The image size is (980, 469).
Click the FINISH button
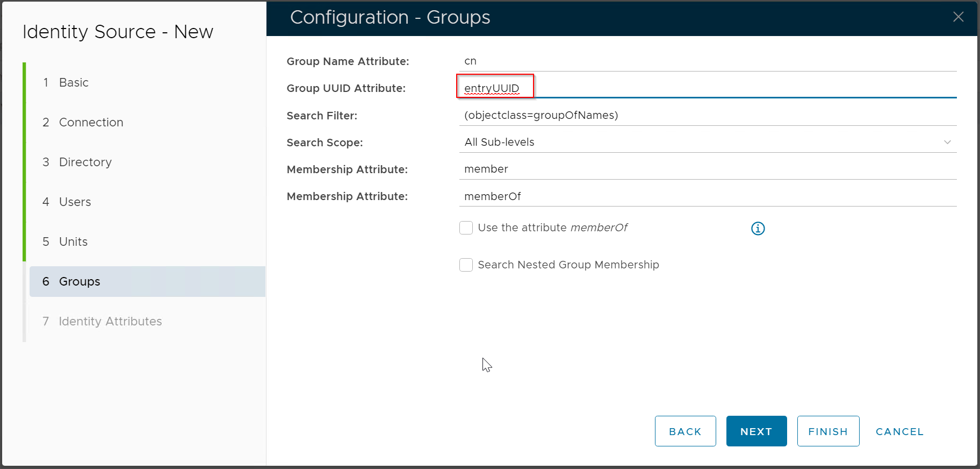coord(827,431)
